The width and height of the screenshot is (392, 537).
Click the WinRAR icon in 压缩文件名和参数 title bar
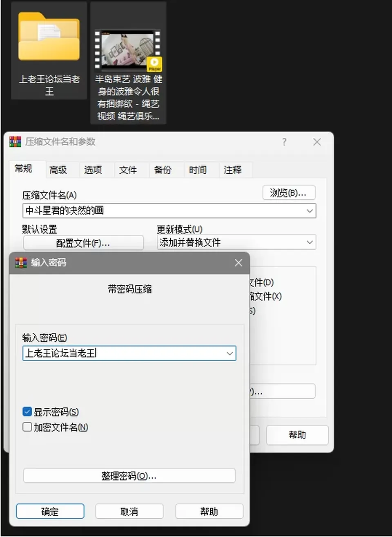click(x=15, y=141)
